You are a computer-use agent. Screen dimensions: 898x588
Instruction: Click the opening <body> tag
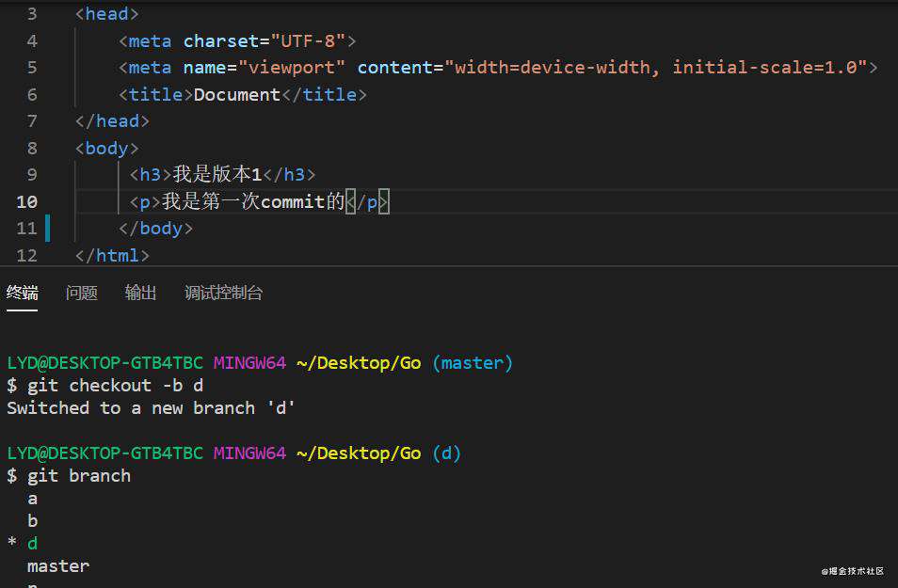click(107, 149)
